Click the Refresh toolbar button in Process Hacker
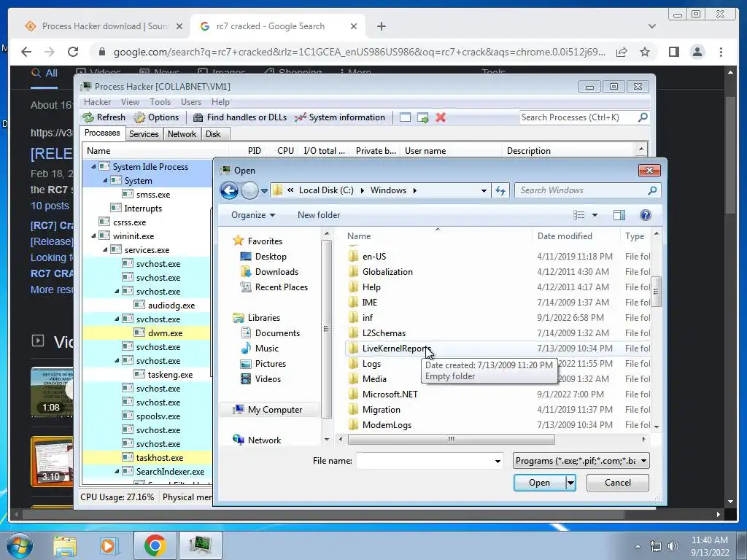Screen dimensions: 747x560 tap(104, 117)
